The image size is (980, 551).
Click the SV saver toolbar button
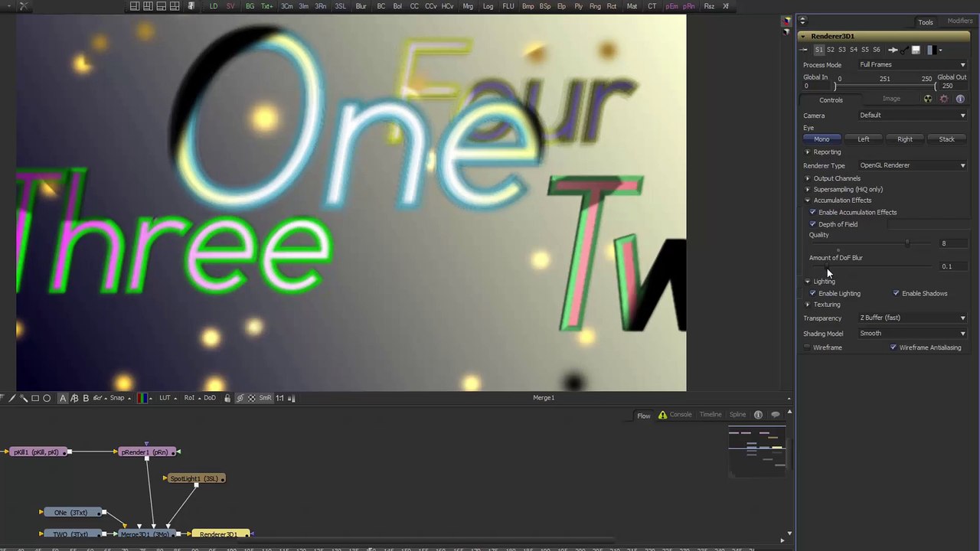tap(230, 6)
